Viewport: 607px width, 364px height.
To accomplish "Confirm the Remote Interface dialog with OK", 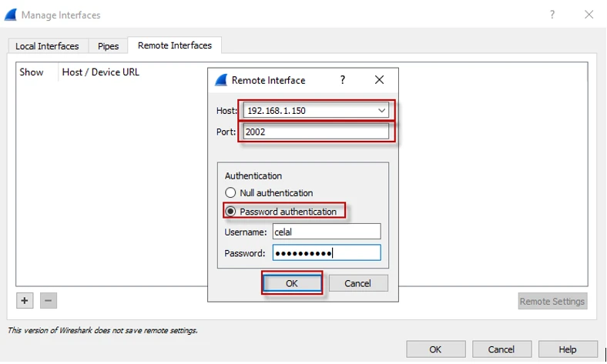I will pos(291,283).
